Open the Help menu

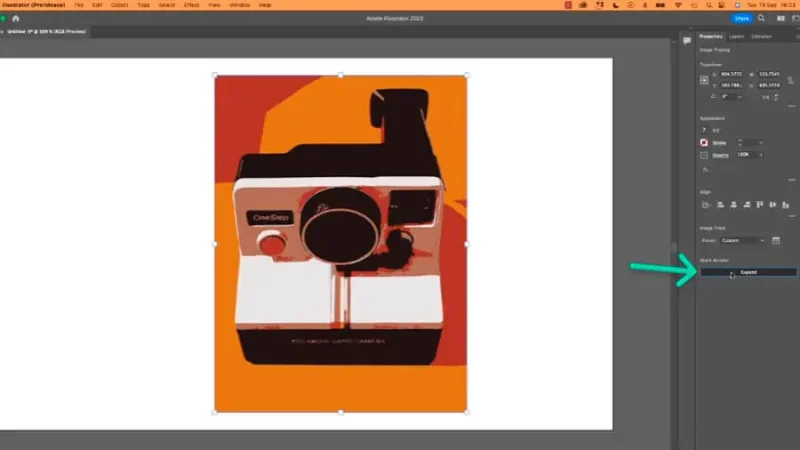tap(265, 5)
